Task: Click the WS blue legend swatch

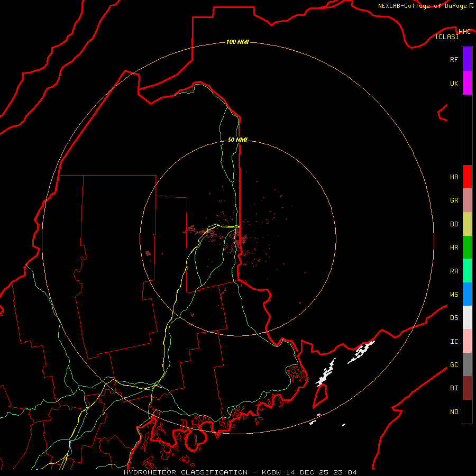Action: 467,294
